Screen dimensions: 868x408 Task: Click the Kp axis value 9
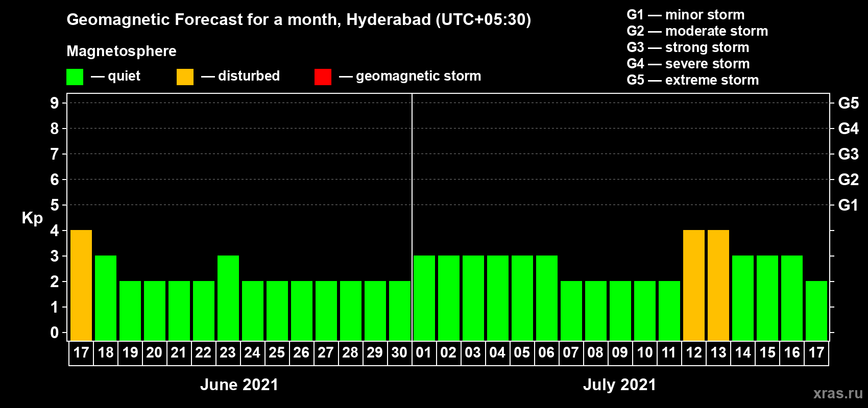(x=55, y=103)
